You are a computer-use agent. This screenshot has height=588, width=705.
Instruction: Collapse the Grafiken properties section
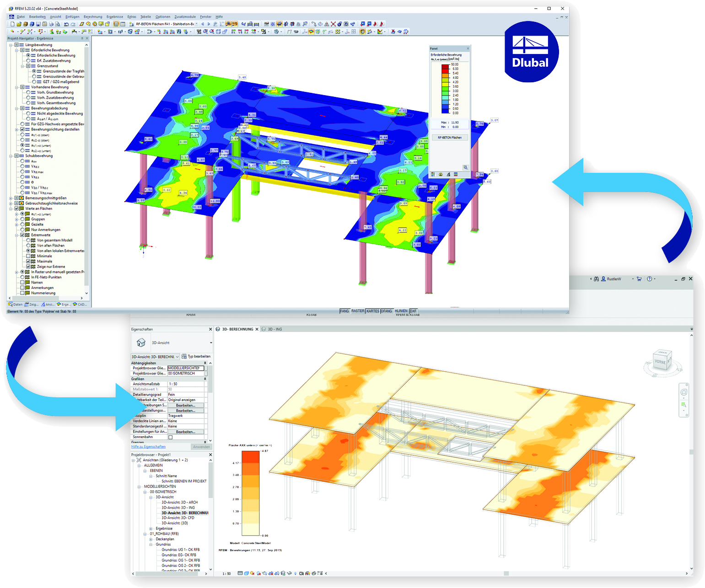(x=205, y=379)
